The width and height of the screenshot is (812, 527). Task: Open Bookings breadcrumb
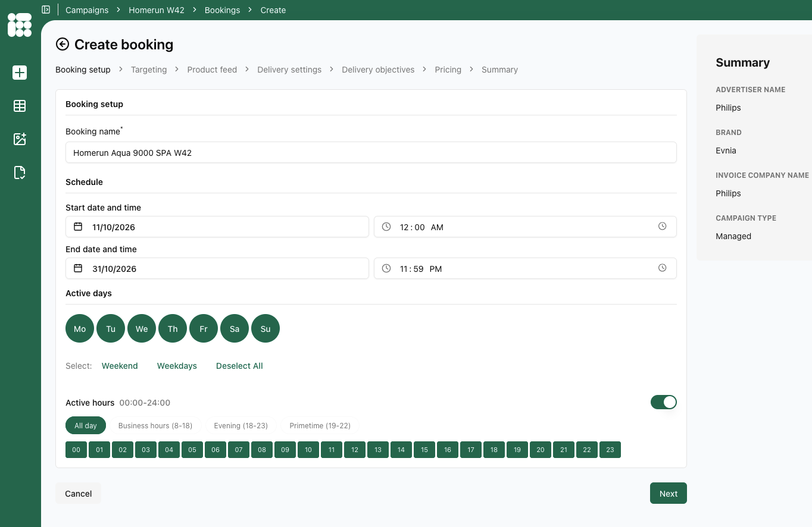click(222, 10)
